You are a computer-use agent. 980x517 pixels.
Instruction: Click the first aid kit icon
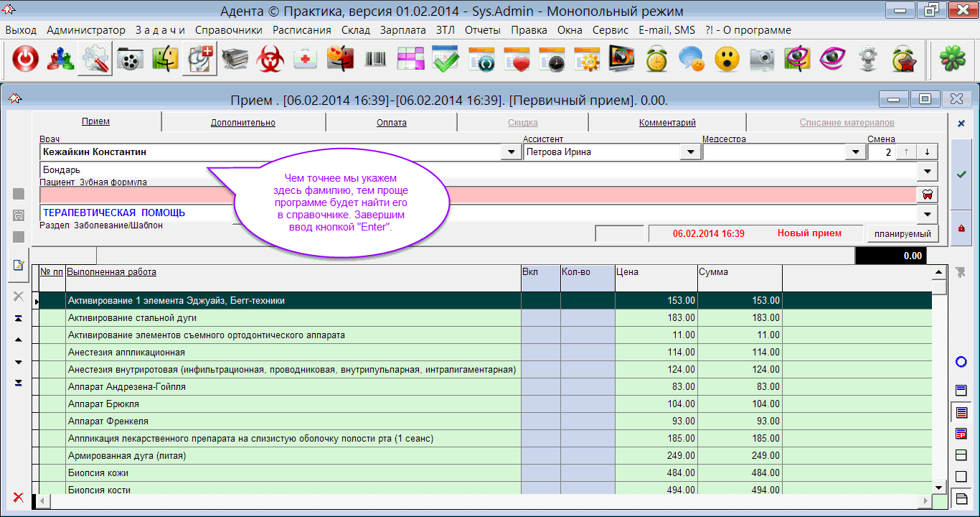(x=306, y=60)
